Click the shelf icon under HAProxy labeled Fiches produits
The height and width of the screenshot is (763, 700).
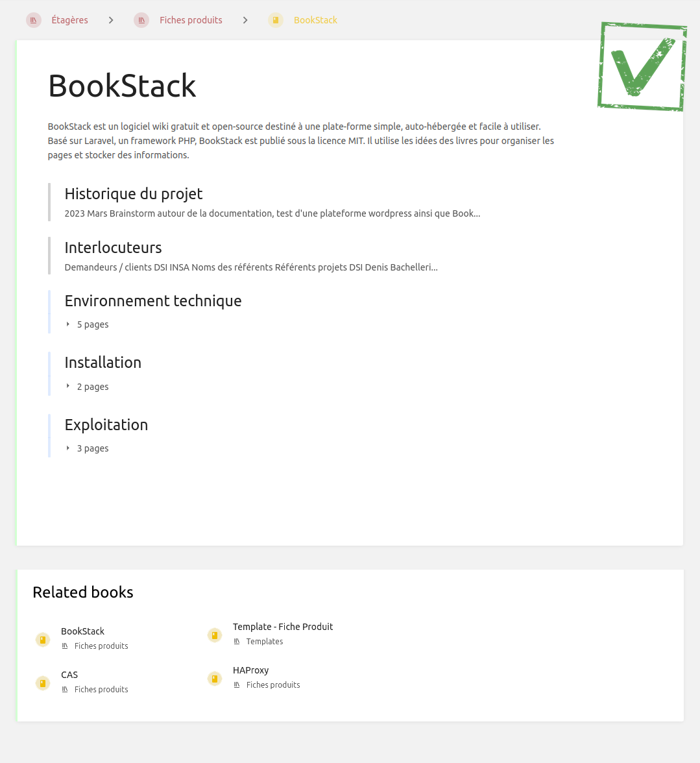(x=236, y=684)
